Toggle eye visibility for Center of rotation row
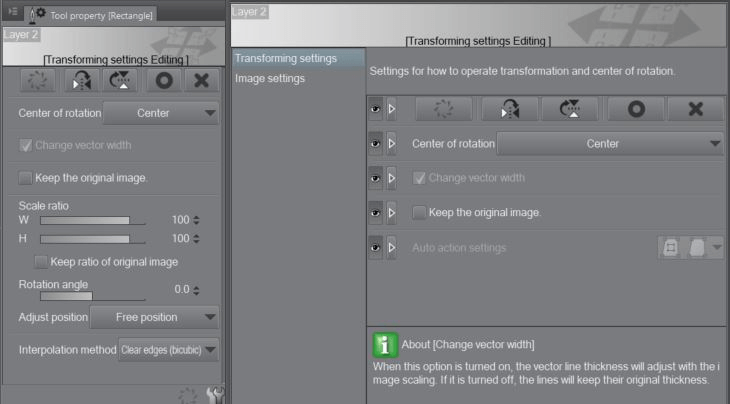The height and width of the screenshot is (404, 730). (x=375, y=144)
